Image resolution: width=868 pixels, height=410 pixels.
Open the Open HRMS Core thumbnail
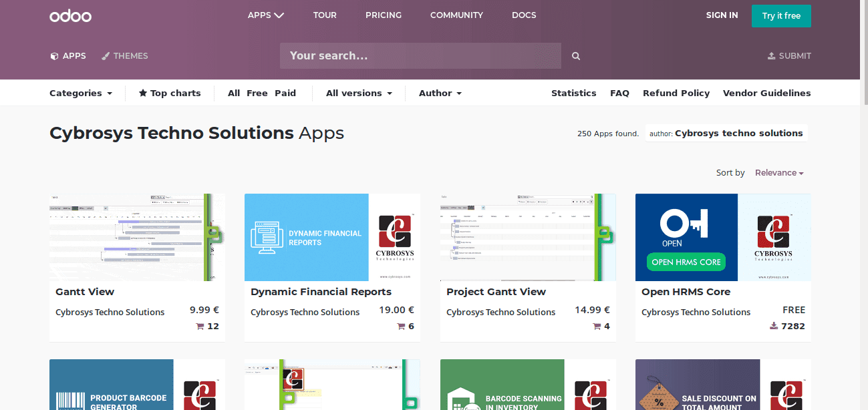click(723, 237)
